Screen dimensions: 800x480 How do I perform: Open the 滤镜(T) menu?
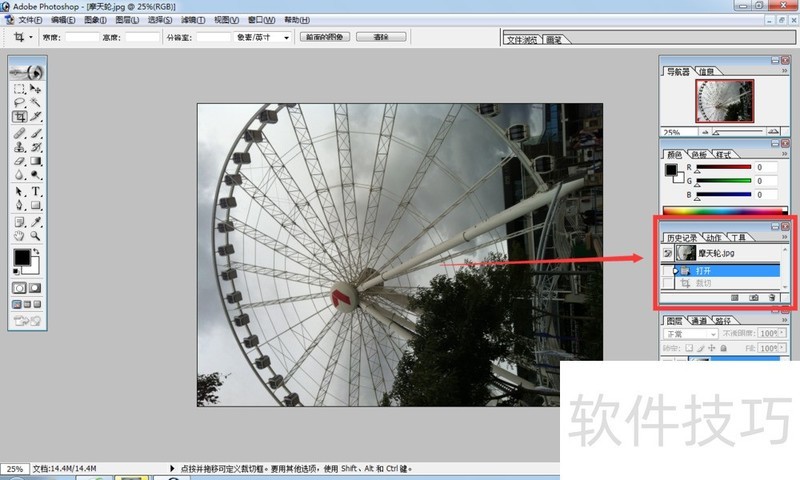click(193, 20)
